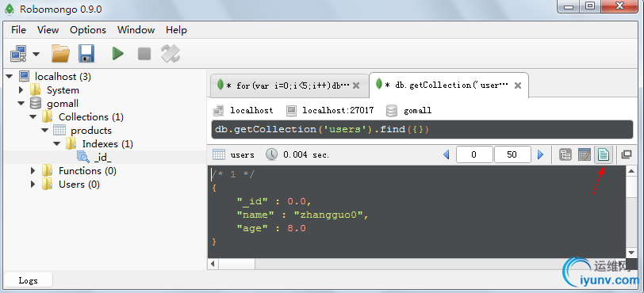Click the skip field showing 0
The image size is (644, 293).
474,154
